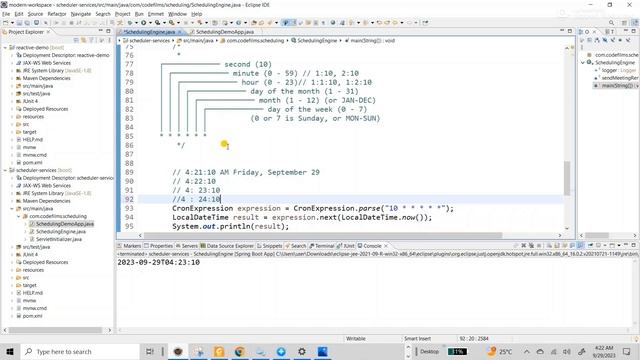Show hidden system tray icons chevron
640x360 pixels.
[527, 351]
